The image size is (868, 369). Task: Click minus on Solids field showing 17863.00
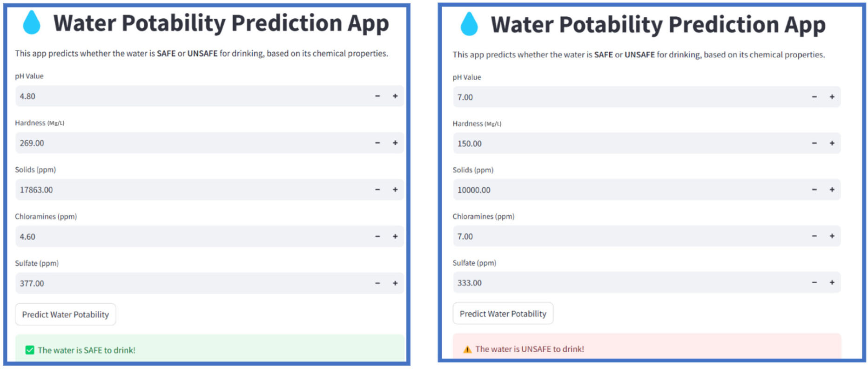click(x=377, y=190)
